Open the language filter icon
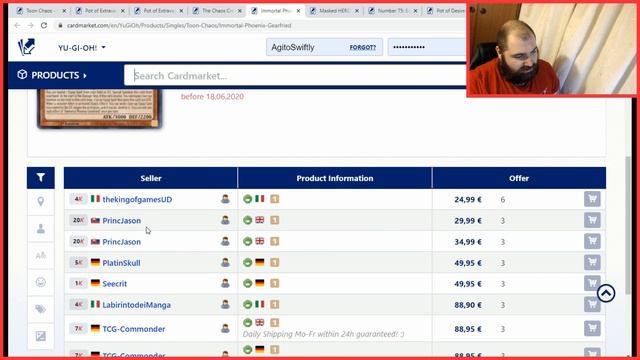Viewport: 640px width, 360px height. [x=40, y=256]
